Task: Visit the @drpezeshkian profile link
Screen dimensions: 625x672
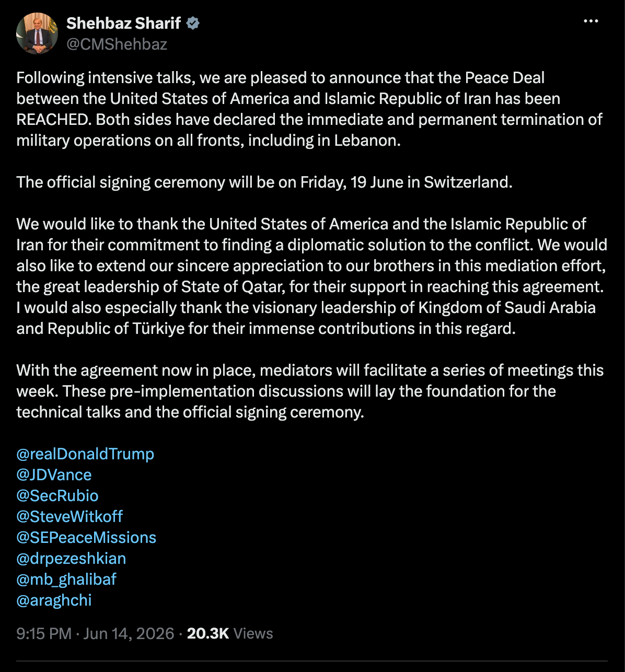Action: 71,559
